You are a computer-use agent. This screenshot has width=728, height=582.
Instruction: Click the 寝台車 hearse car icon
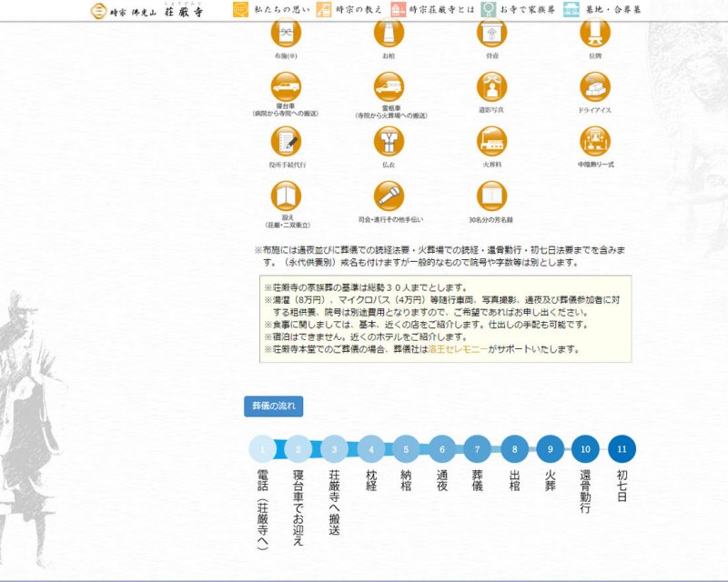click(286, 86)
